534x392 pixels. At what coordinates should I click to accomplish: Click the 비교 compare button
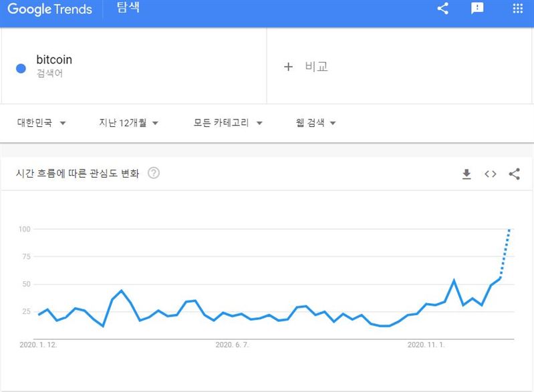coord(316,66)
